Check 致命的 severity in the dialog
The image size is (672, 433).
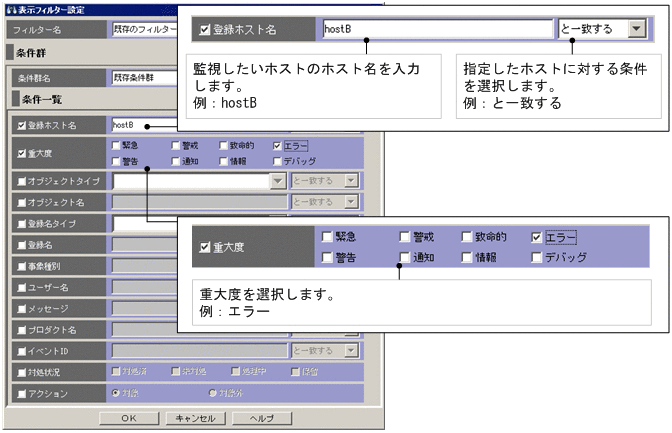pyautogui.click(x=223, y=146)
